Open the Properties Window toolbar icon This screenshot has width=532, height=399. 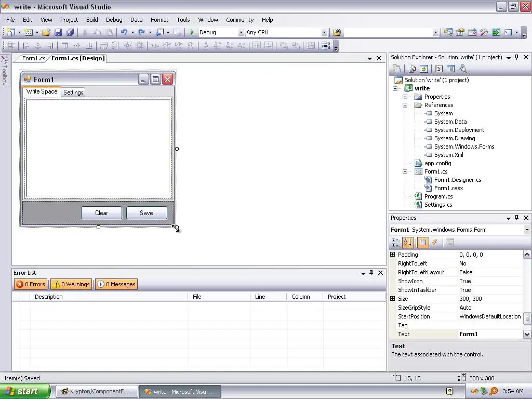pyautogui.click(x=460, y=32)
